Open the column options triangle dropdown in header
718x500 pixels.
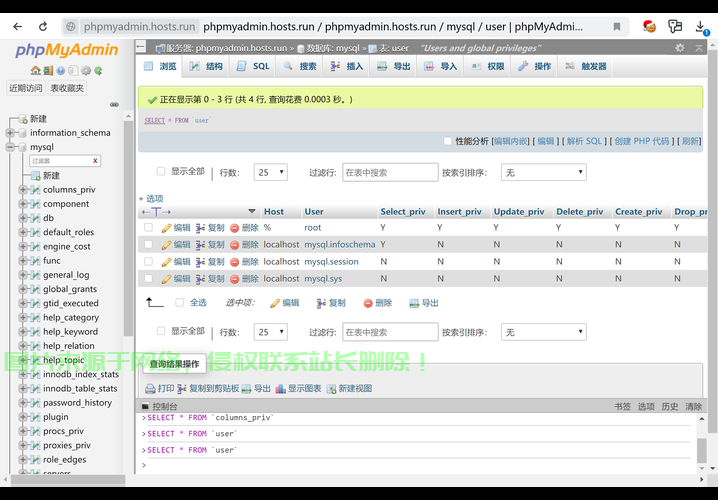(251, 211)
